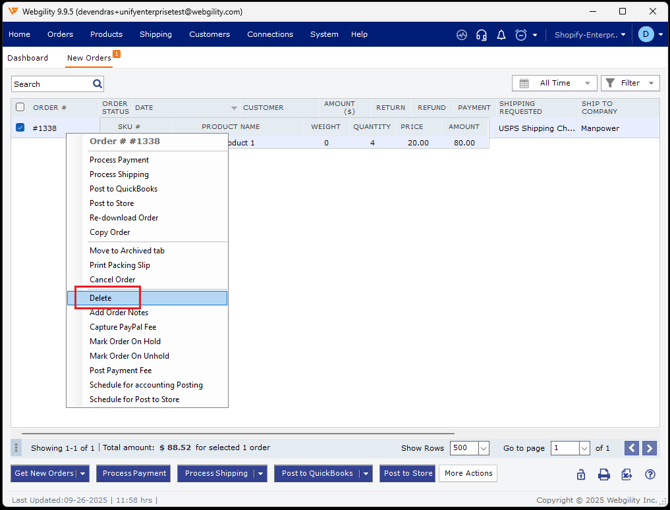Choose Delete from the context menu
This screenshot has height=510, width=670.
(x=101, y=298)
